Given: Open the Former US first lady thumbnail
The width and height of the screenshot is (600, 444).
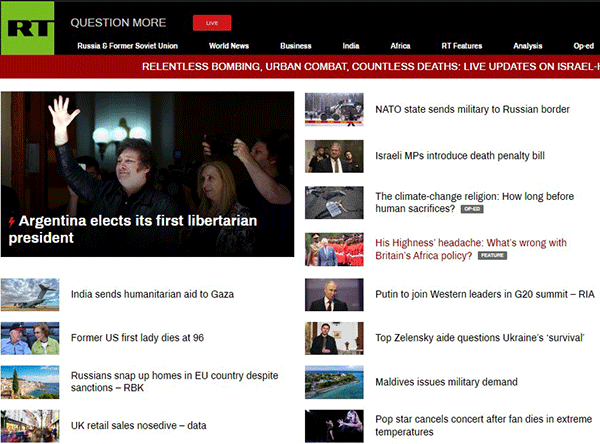Looking at the screenshot, I should 30,338.
